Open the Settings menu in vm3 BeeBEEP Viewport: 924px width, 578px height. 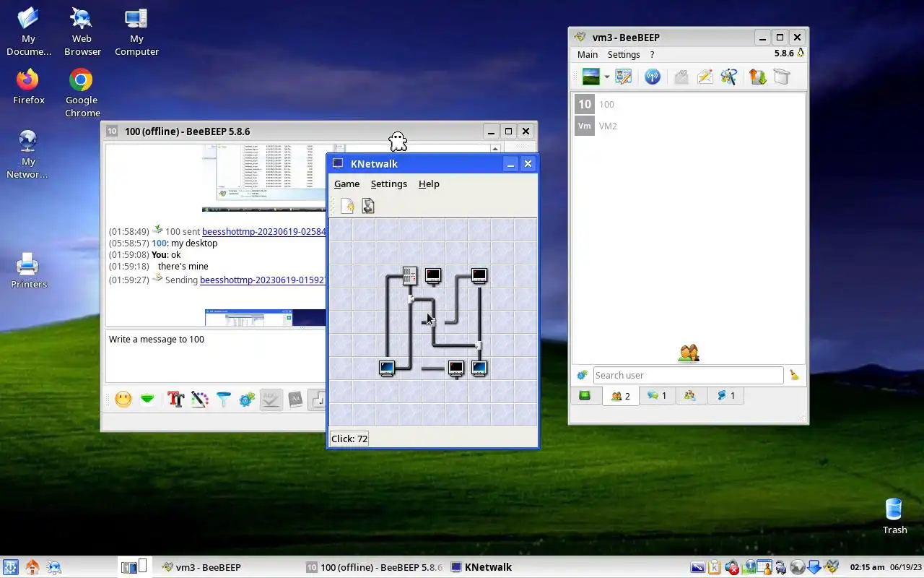(624, 54)
